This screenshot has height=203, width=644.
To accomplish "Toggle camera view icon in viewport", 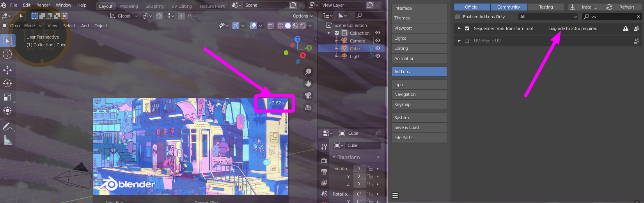I will [x=308, y=95].
